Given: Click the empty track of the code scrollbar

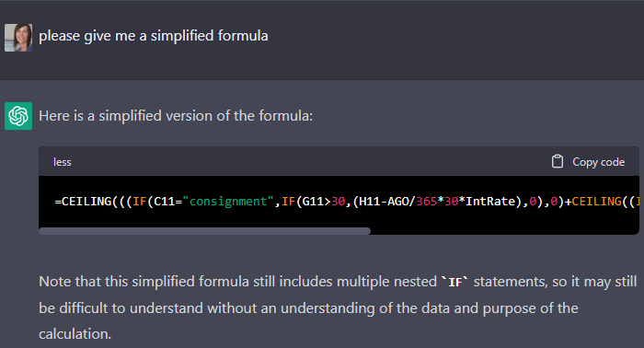Looking at the screenshot, I should 504,231.
